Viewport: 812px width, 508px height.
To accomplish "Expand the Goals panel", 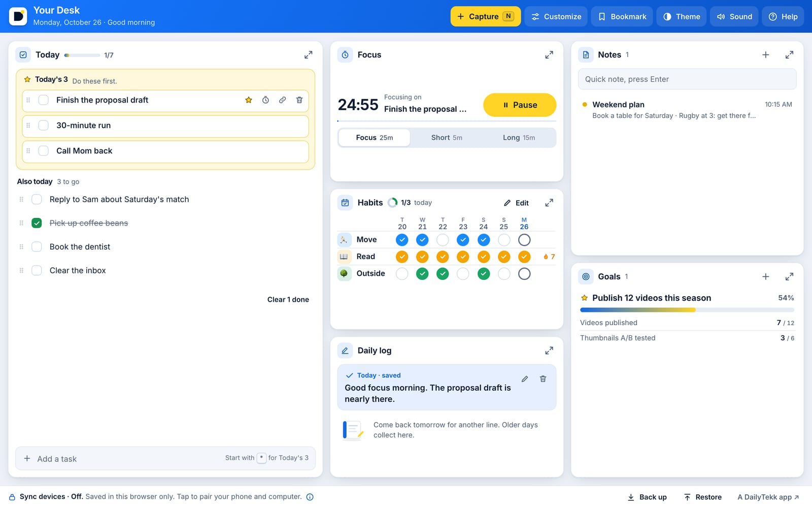I will coord(789,277).
